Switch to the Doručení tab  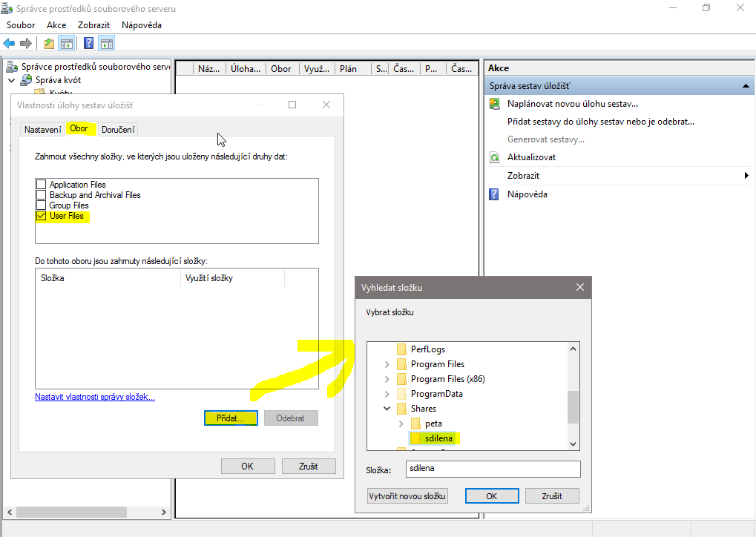pos(118,130)
